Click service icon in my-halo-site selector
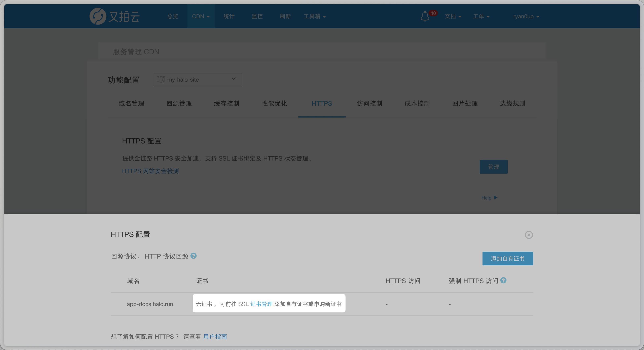Image resolution: width=644 pixels, height=350 pixels. click(x=161, y=80)
